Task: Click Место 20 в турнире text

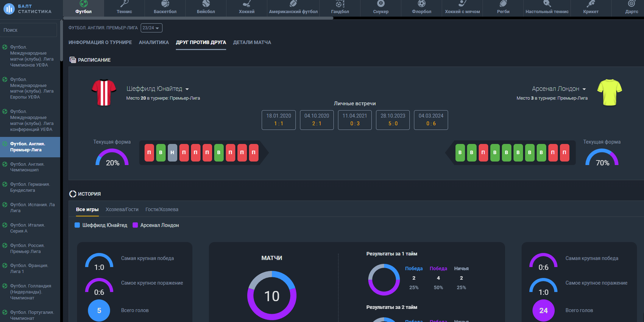Action: (x=163, y=98)
